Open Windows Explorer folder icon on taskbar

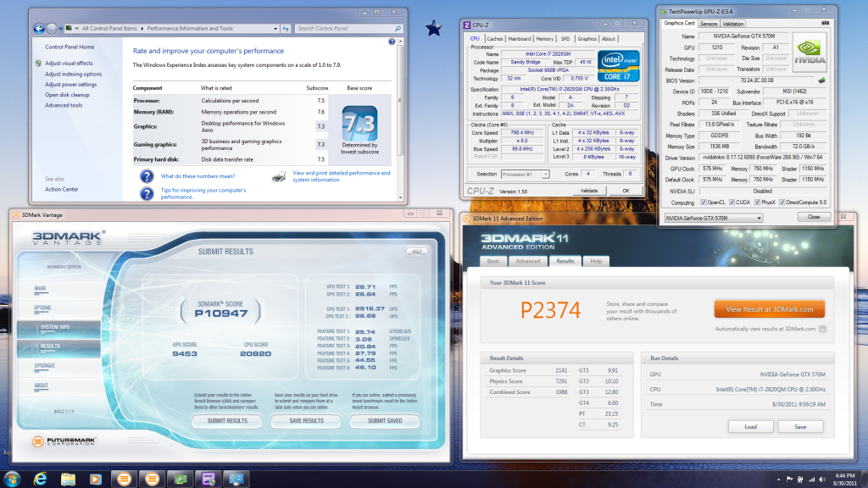click(68, 479)
